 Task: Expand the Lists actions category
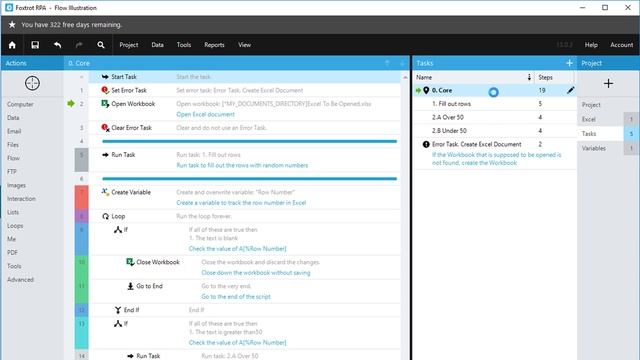tap(13, 212)
